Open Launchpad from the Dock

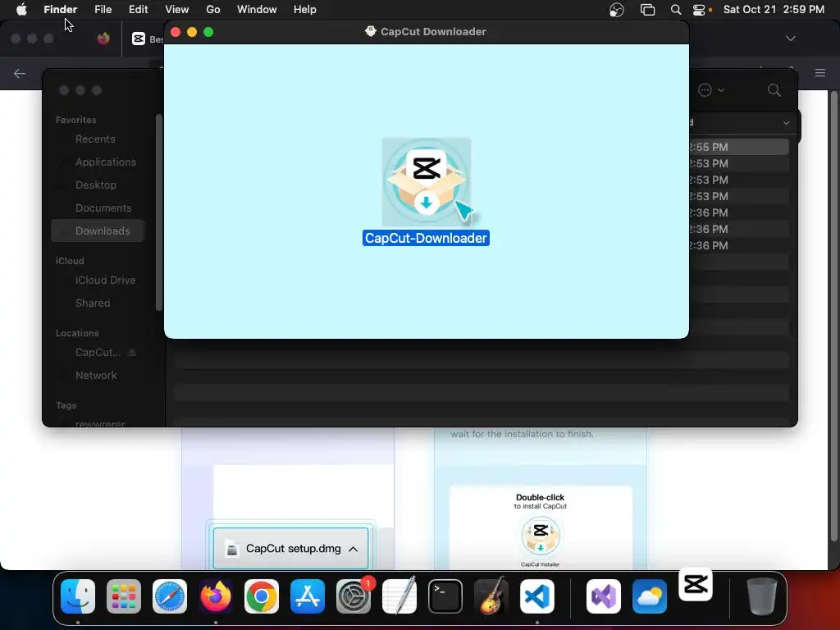coord(124,596)
